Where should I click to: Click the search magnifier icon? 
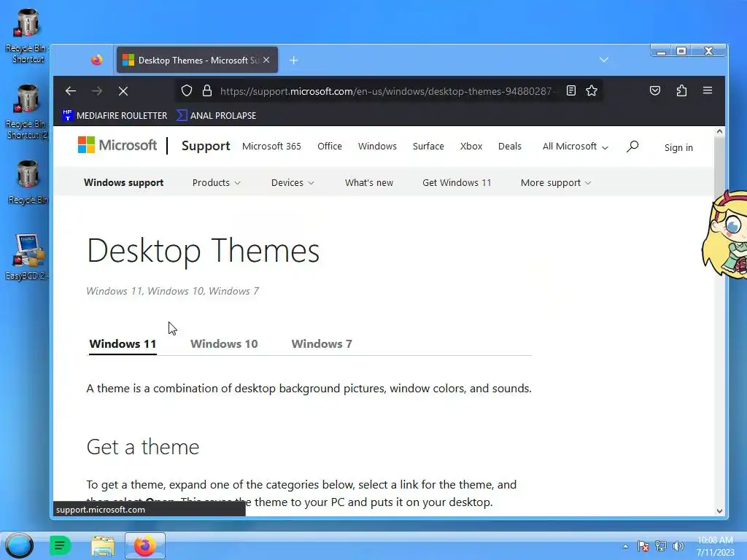(632, 146)
